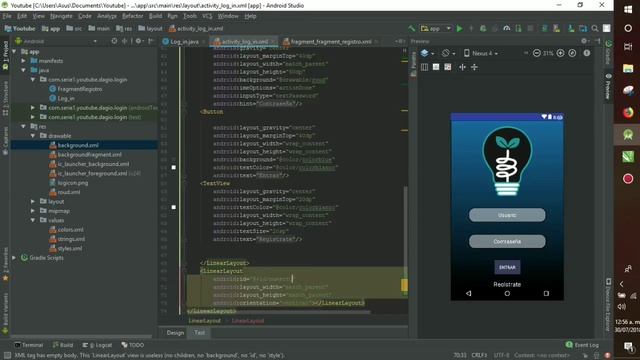This screenshot has height=360, width=640.
Task: Click the scroll-from-source target icon in Project panel
Action: tap(114, 41)
